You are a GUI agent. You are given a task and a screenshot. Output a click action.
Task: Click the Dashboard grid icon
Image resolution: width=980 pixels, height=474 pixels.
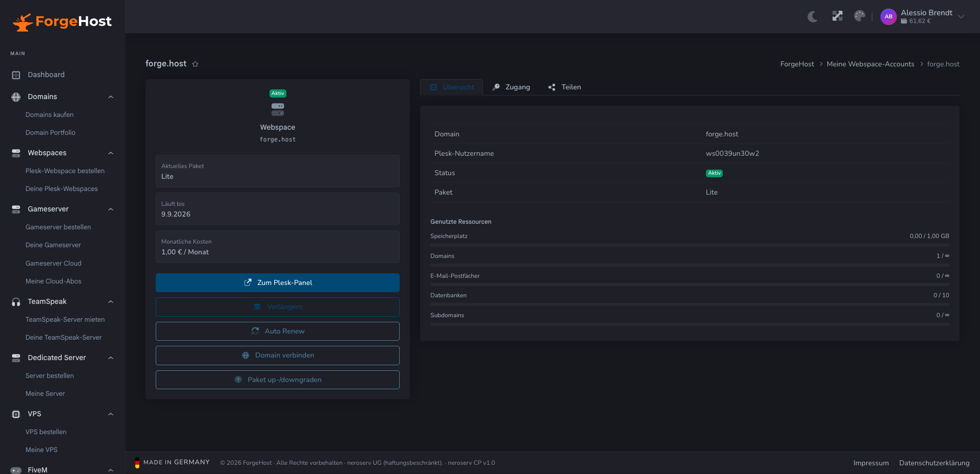pos(16,75)
